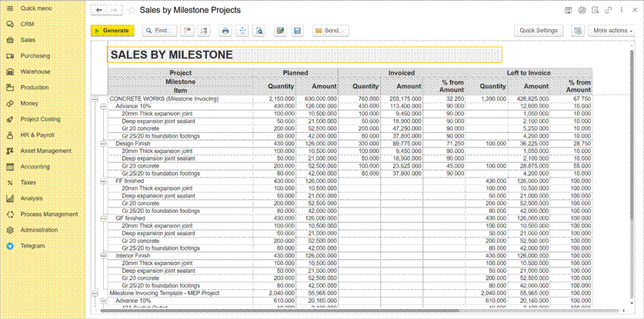Open the Sales section in sidebar
This screenshot has width=644, height=319.
pos(28,40)
